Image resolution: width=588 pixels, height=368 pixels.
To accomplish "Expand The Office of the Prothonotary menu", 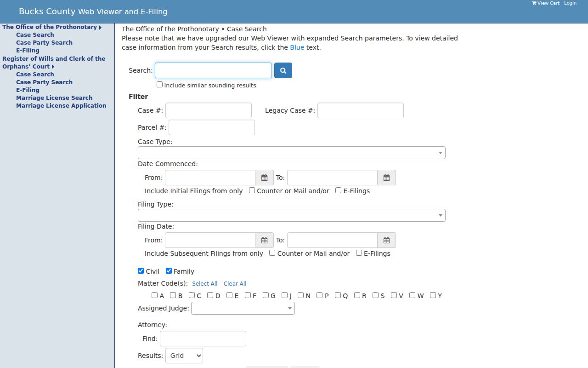I will click(52, 27).
